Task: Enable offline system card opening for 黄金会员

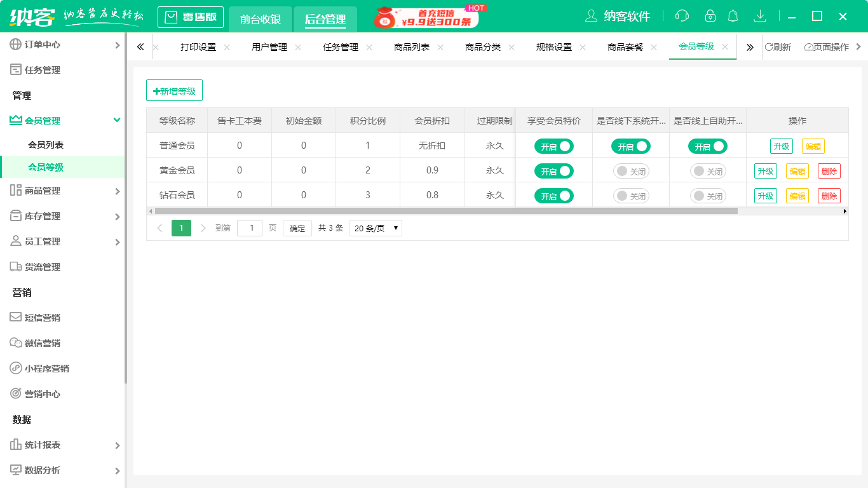Action: 630,171
